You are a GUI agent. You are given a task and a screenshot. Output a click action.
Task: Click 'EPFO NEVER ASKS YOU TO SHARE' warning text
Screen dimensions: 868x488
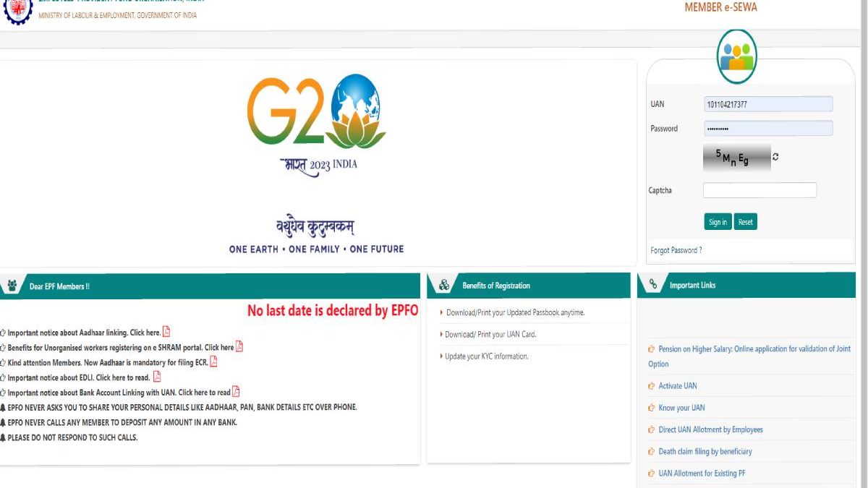click(182, 407)
